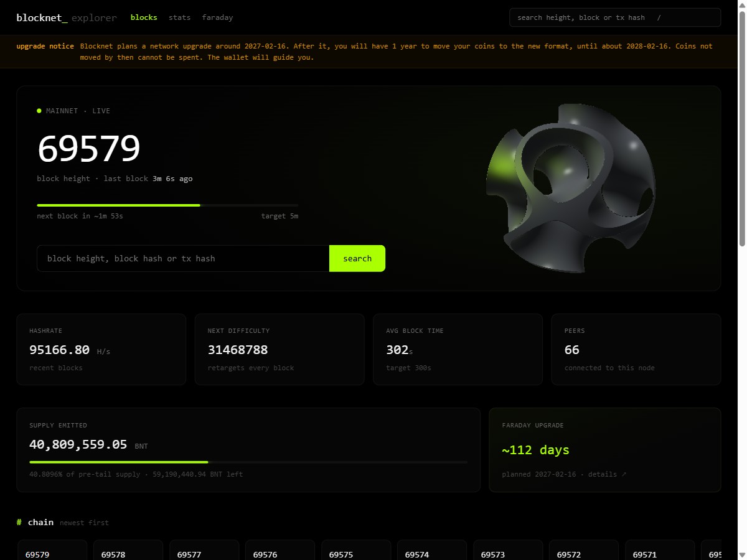Open the faraday nav tab
The height and width of the screenshot is (560, 747).
point(218,17)
